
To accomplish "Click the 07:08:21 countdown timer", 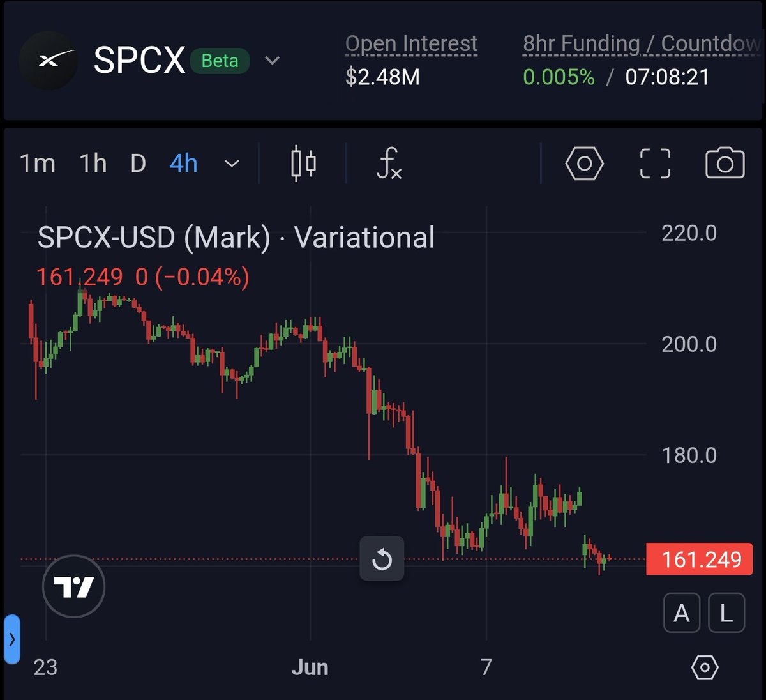I will click(667, 77).
